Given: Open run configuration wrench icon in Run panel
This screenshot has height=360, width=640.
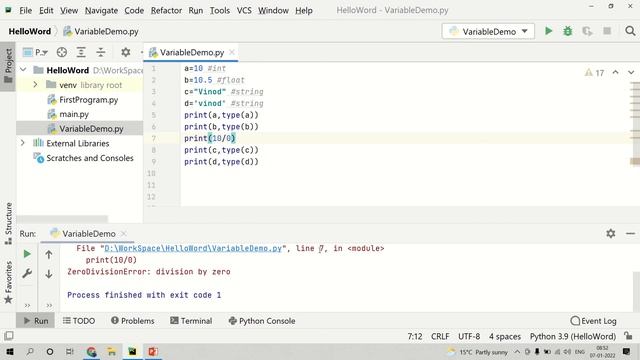Looking at the screenshot, I should [x=27, y=273].
